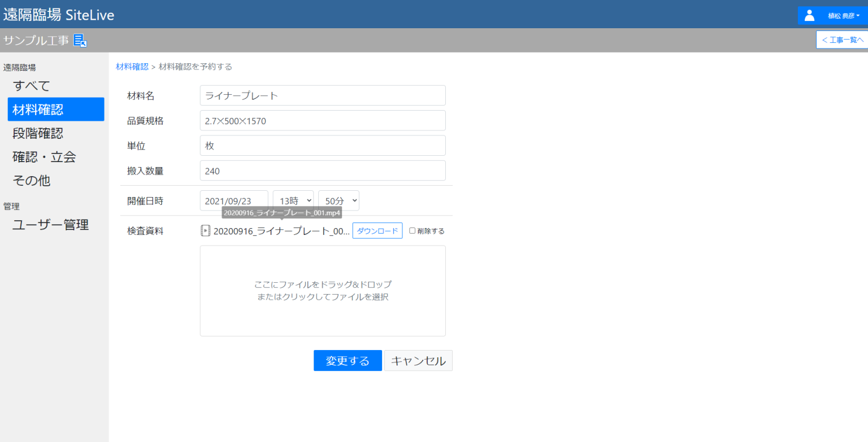
Task: Click the video file icon in 検査資料
Action: pos(206,230)
